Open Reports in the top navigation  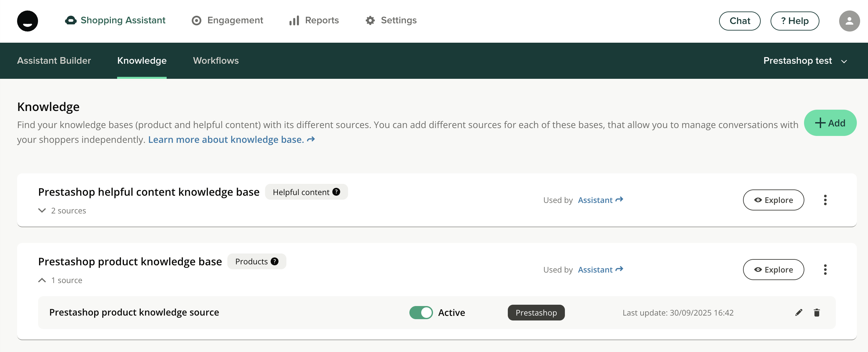[x=314, y=21]
